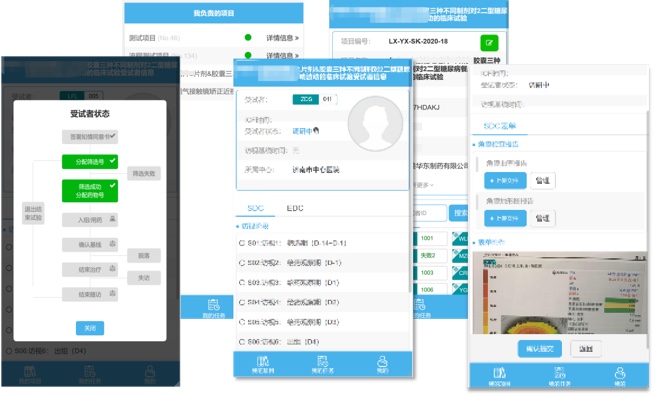
Task: Select radio S06 访视6 出组 (D4) in center screen
Action: tap(241, 342)
